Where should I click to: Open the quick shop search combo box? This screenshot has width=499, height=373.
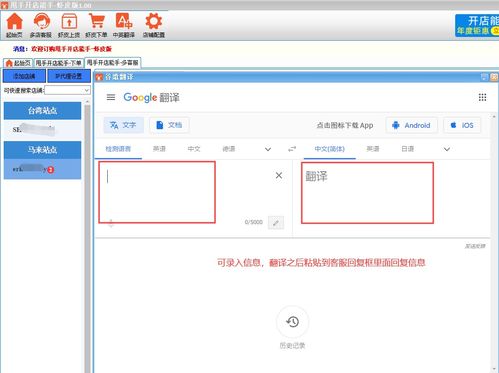pyautogui.click(x=67, y=90)
